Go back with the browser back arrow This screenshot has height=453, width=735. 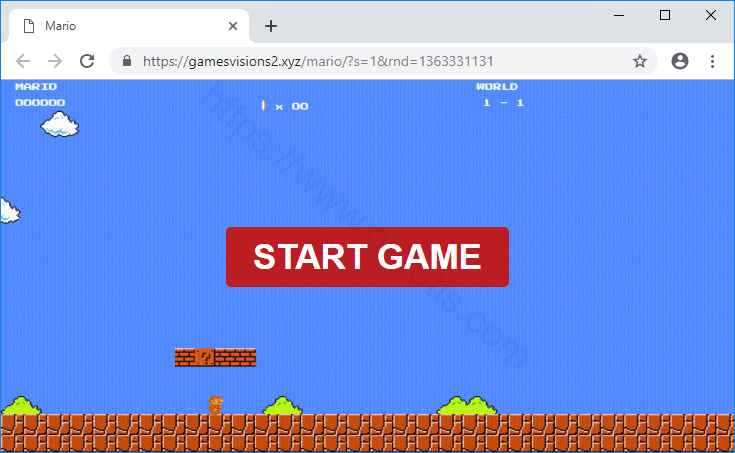22,61
